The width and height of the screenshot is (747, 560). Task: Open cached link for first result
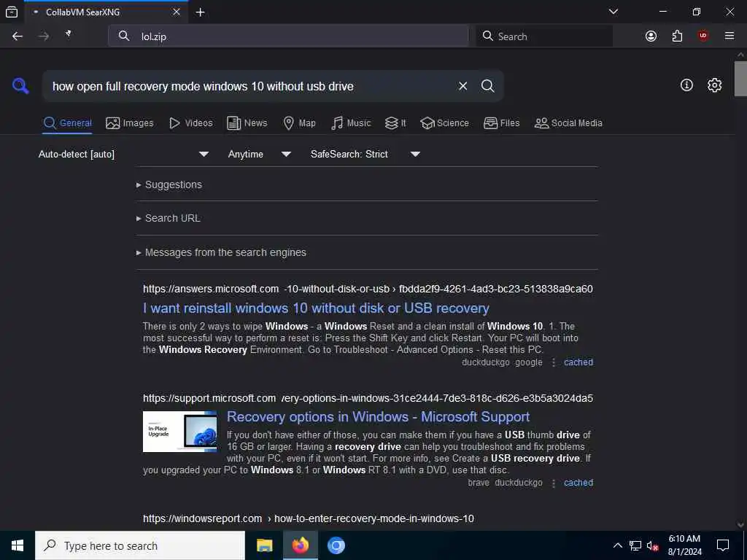(x=578, y=362)
